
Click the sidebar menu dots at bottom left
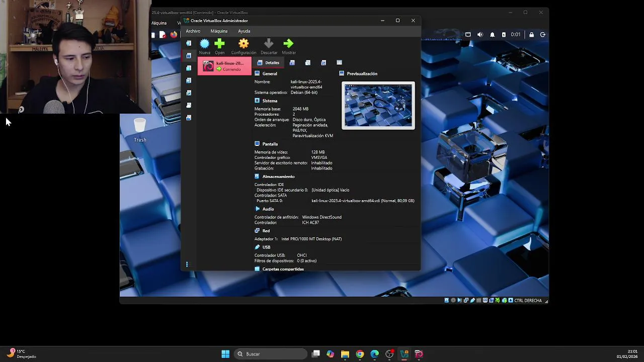(187, 264)
